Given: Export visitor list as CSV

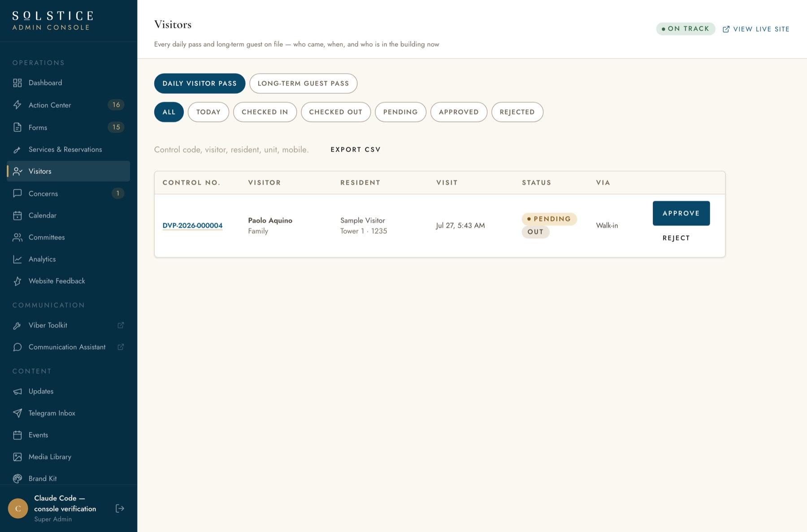Looking at the screenshot, I should (356, 150).
